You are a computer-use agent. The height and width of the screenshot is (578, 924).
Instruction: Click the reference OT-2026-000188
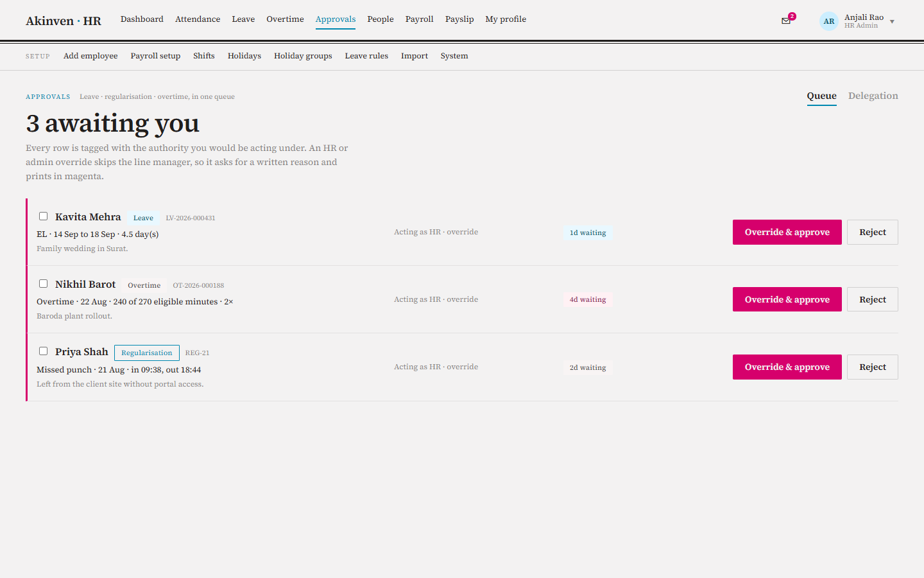tap(198, 286)
